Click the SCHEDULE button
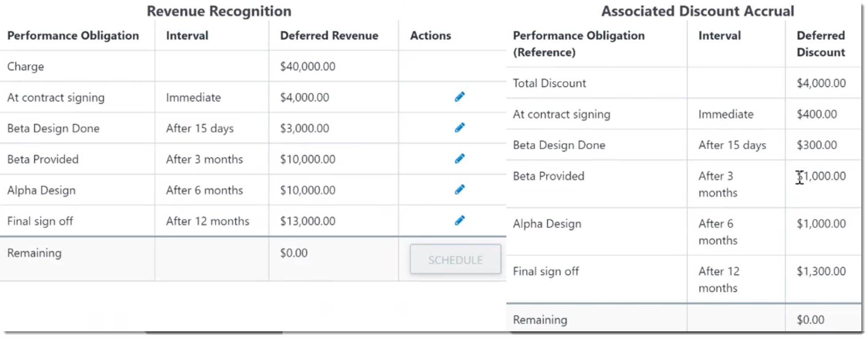Viewport: 868px width, 338px height. pos(455,259)
